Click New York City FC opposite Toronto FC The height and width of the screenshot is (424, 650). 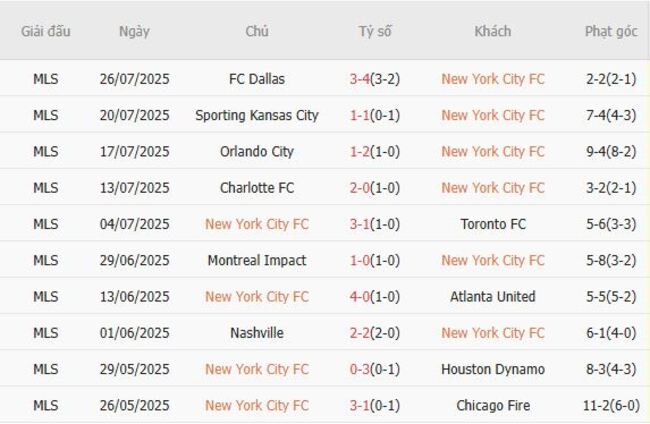pyautogui.click(x=257, y=224)
